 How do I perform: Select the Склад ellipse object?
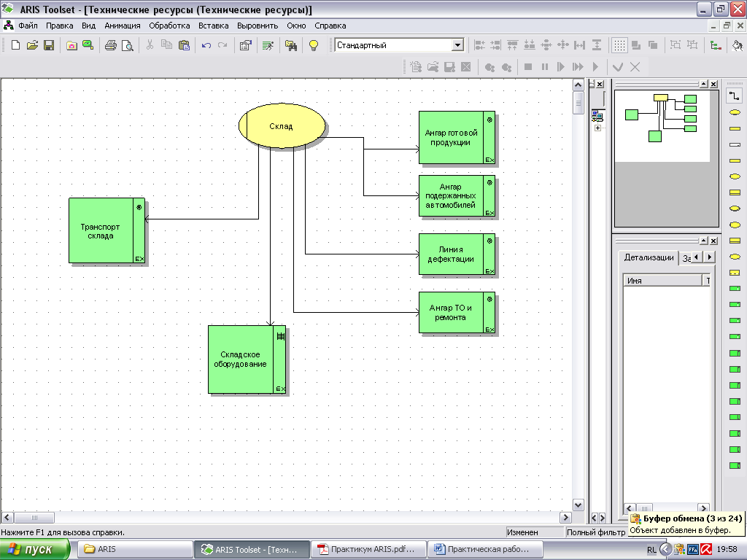tap(282, 126)
